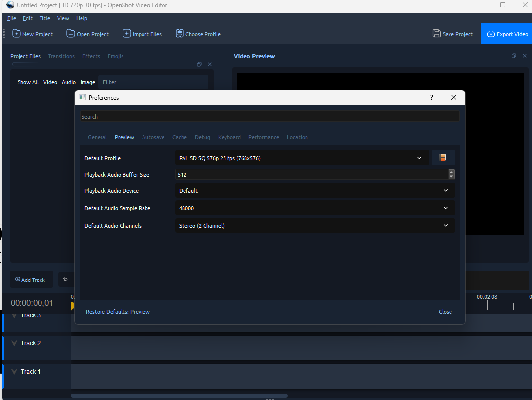Click the Open Project toolbar icon
The width and height of the screenshot is (532, 400).
[71, 33]
